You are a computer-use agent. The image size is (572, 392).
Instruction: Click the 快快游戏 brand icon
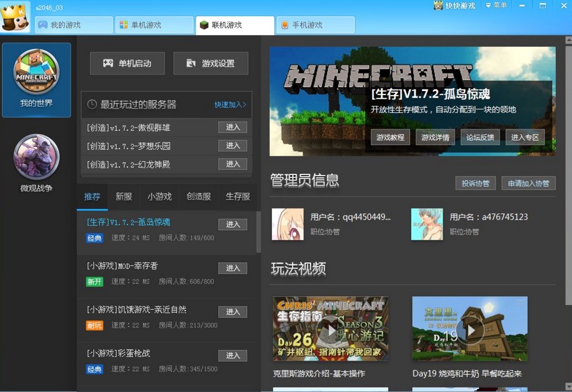tap(438, 6)
